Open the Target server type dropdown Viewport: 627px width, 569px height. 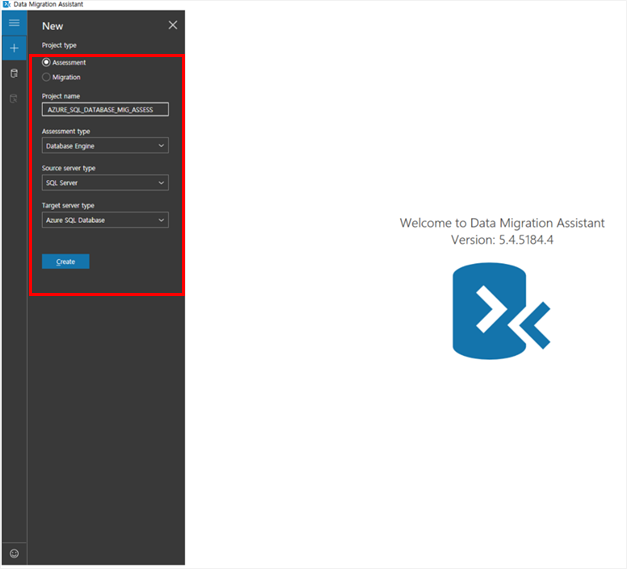coord(105,220)
